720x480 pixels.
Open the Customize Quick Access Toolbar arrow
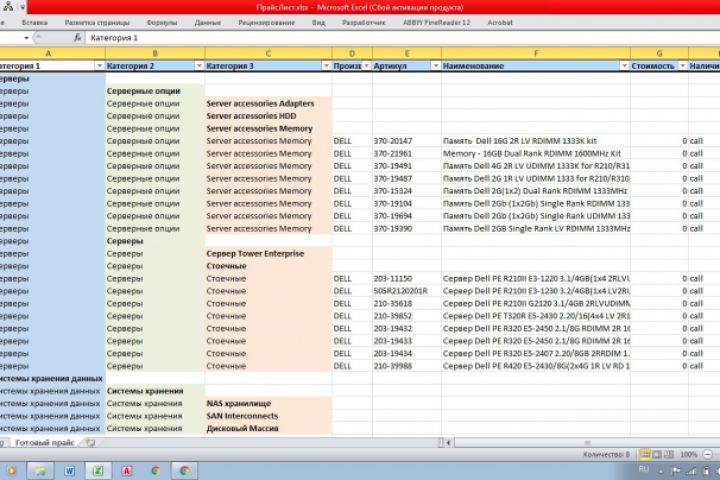click(x=22, y=7)
